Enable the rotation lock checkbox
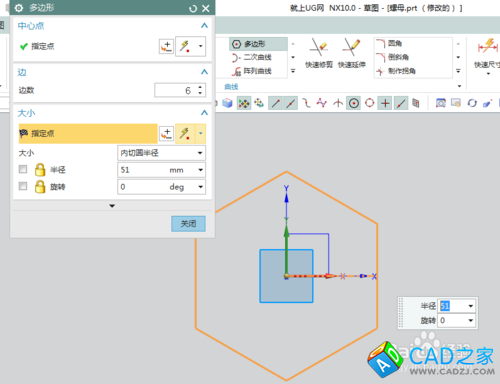The image size is (500, 384). pyautogui.click(x=23, y=186)
